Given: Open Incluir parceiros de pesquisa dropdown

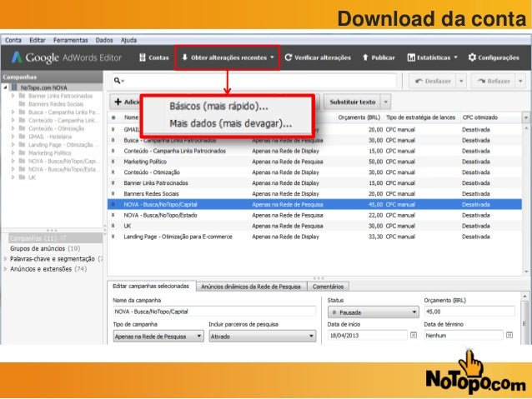Looking at the screenshot, I should click(x=263, y=337).
